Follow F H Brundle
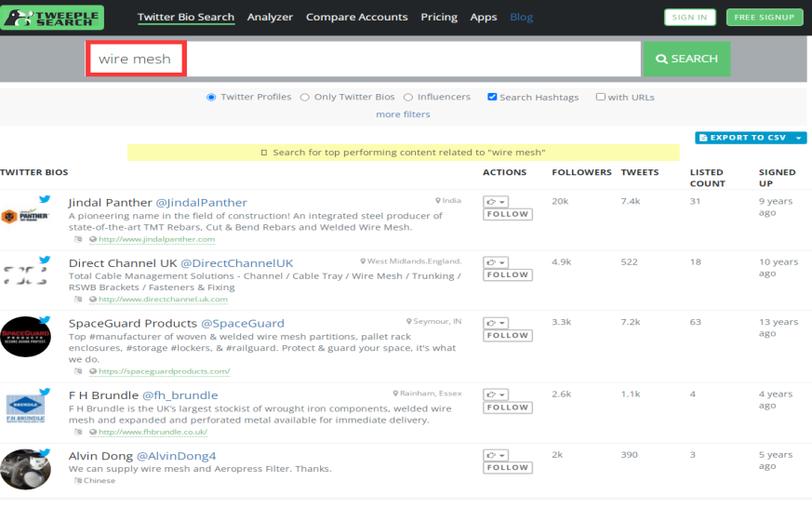 (x=508, y=408)
